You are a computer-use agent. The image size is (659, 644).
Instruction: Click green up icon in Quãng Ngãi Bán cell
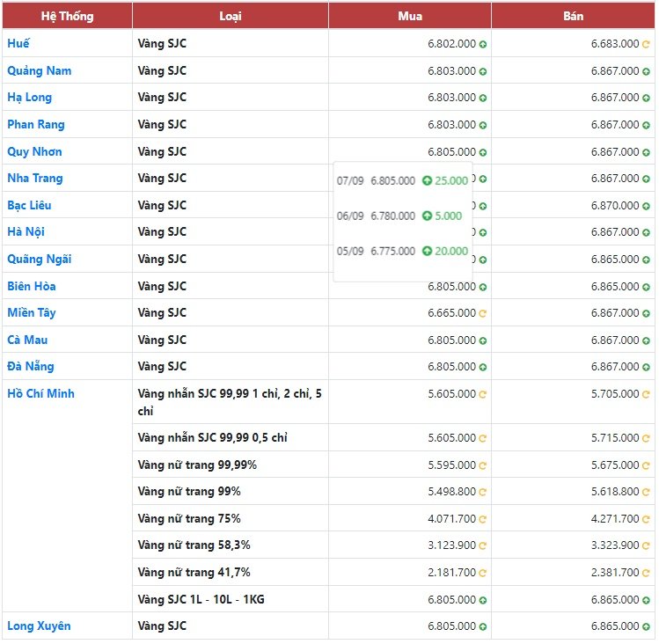point(646,260)
